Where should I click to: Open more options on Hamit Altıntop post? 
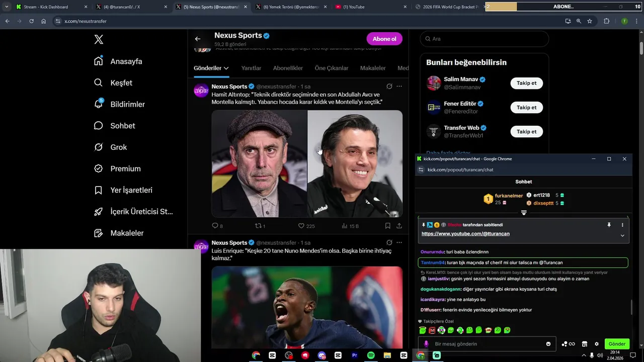click(x=399, y=86)
